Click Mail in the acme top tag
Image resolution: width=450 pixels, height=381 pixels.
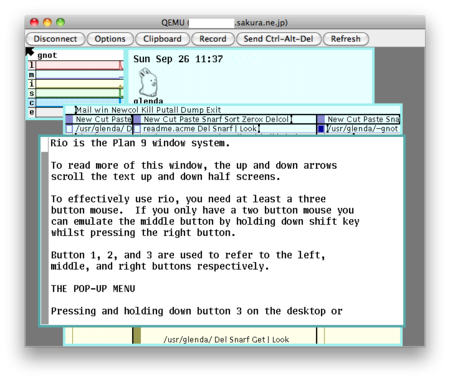84,110
